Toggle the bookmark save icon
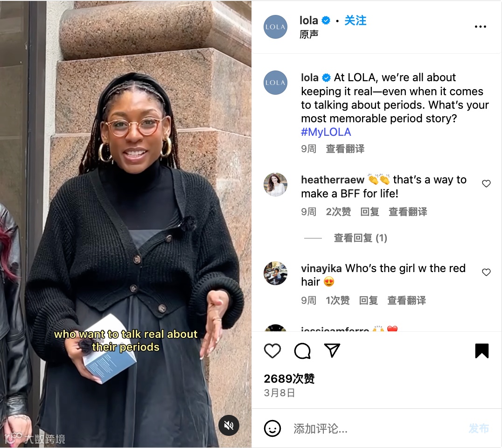This screenshot has width=502, height=448. pyautogui.click(x=482, y=350)
